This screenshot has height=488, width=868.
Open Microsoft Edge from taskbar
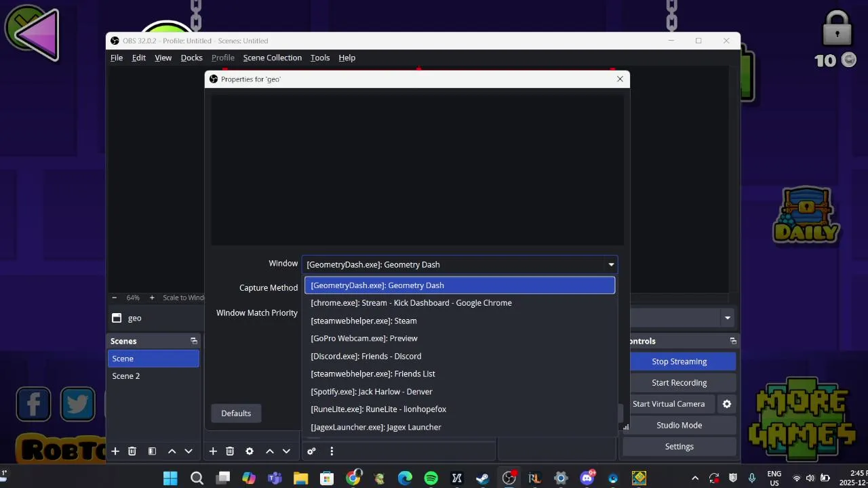coord(405,479)
